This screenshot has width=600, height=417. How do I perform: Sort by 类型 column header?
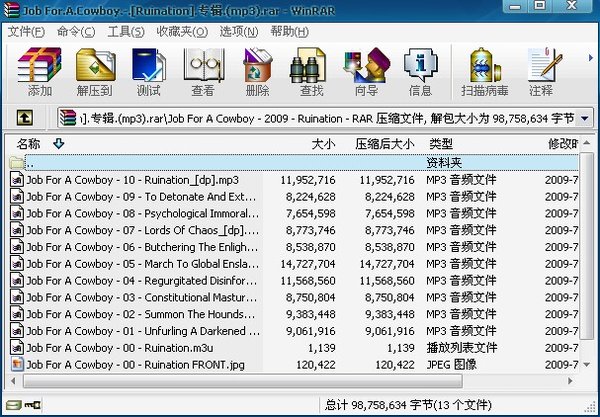(441, 144)
